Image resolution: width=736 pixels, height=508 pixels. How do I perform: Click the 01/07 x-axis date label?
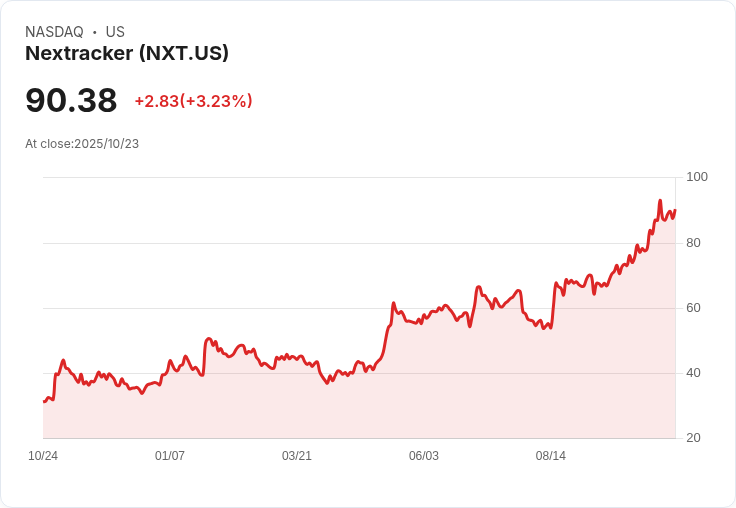(169, 456)
